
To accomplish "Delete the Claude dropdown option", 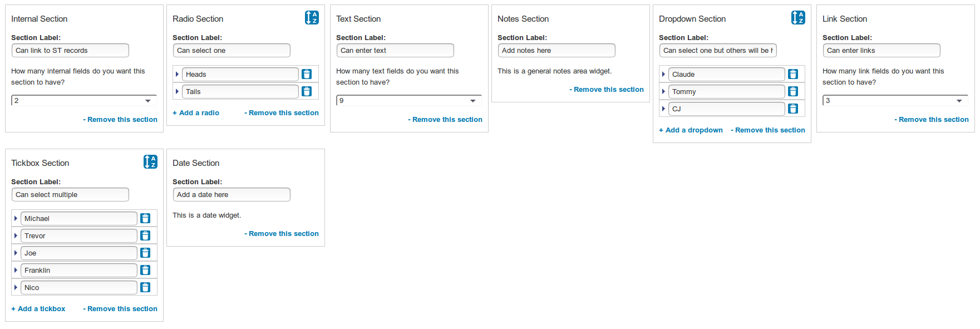I will [x=793, y=74].
